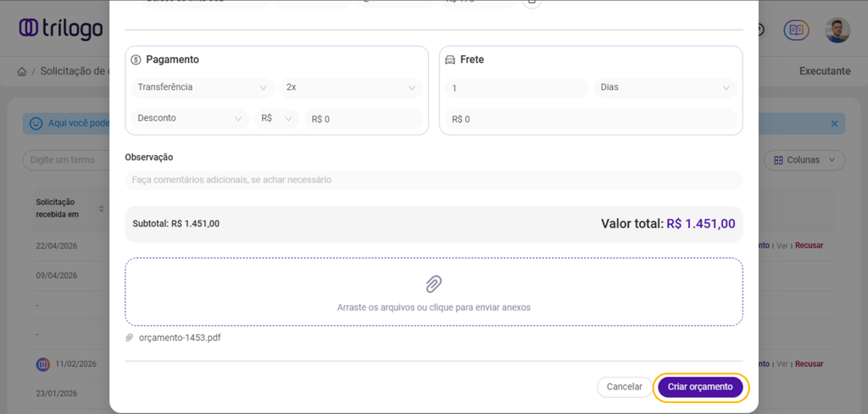Go to home via breadcrumb house icon
This screenshot has height=414, width=868.
[x=22, y=71]
